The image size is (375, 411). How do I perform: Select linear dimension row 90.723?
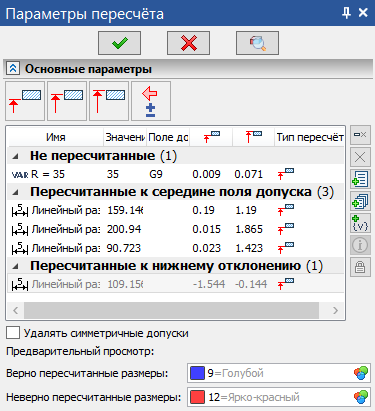click(176, 248)
